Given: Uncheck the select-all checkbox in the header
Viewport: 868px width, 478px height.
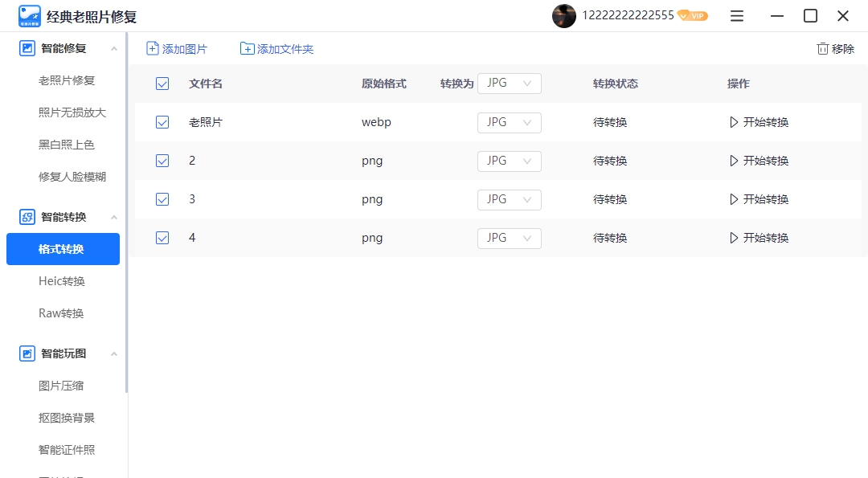Looking at the screenshot, I should pos(162,83).
